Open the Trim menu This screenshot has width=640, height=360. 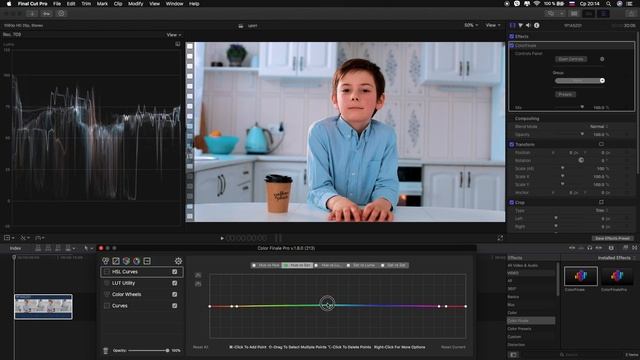pyautogui.click(x=86, y=4)
